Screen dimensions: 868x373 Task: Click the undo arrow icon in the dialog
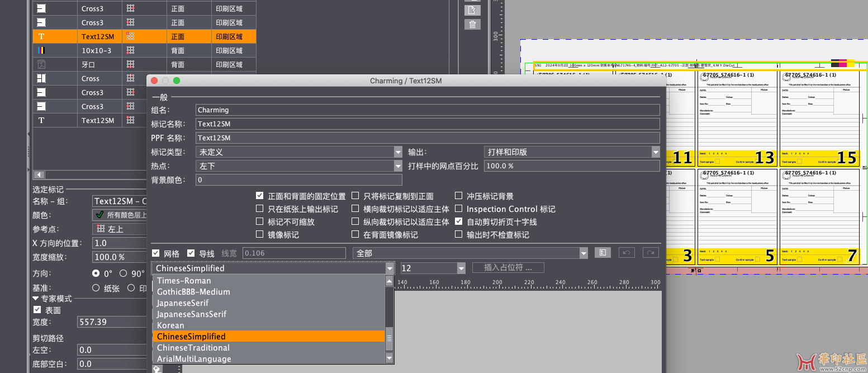coord(627,253)
